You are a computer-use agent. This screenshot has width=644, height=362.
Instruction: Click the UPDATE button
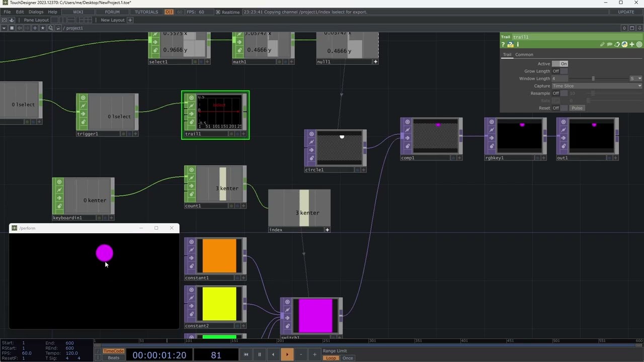626,12
